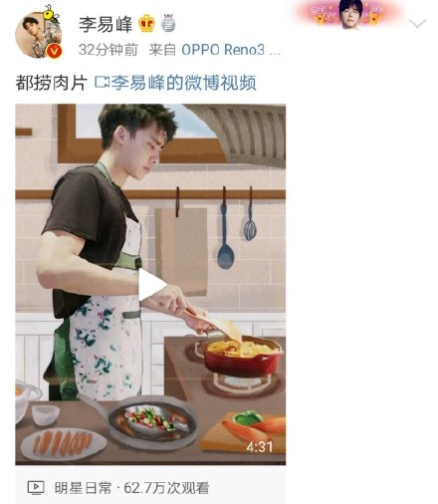Tap the 4:31 video duration label
The height and width of the screenshot is (504, 438).
260,447
